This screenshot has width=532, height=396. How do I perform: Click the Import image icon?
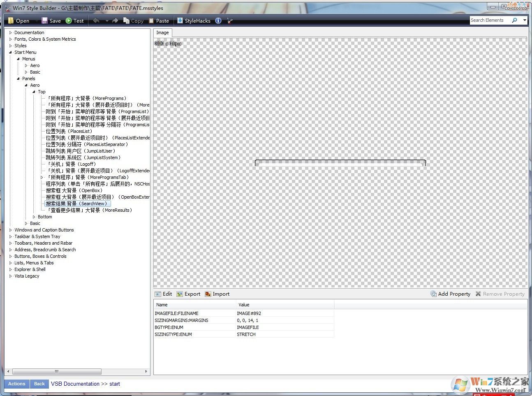click(208, 294)
